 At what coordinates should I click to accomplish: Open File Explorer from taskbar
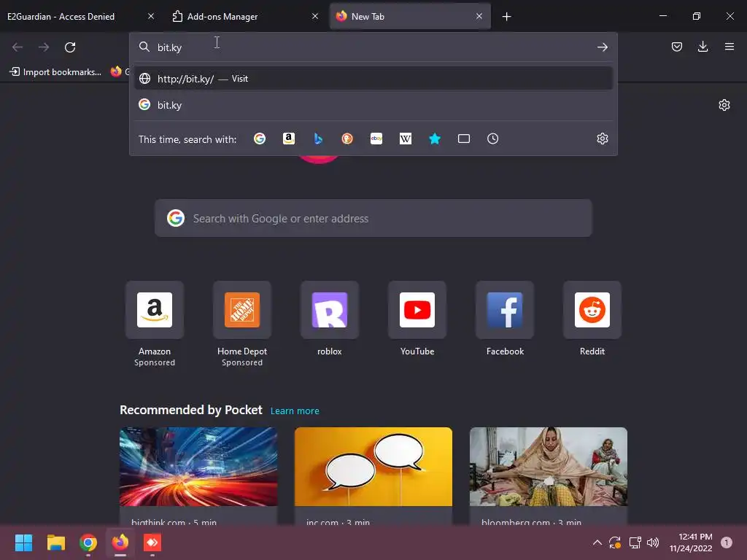(x=55, y=542)
